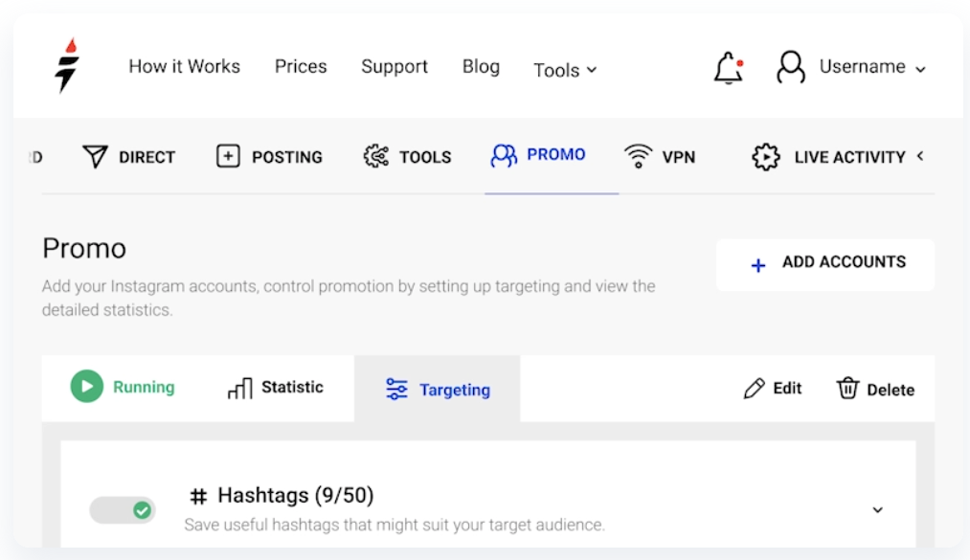Screen dimensions: 970x560
Task: Open the Prices link
Action: pos(301,66)
